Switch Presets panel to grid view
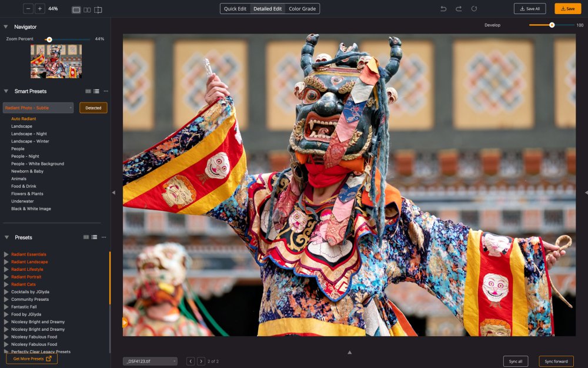The height and width of the screenshot is (368, 588). point(86,237)
